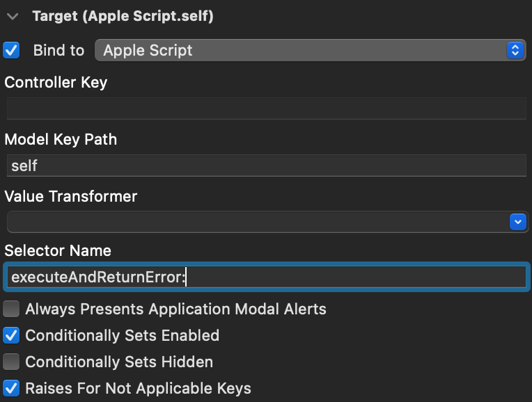The width and height of the screenshot is (532, 402).
Task: Click inside the Value Transformer combo box text area
Action: point(251,222)
